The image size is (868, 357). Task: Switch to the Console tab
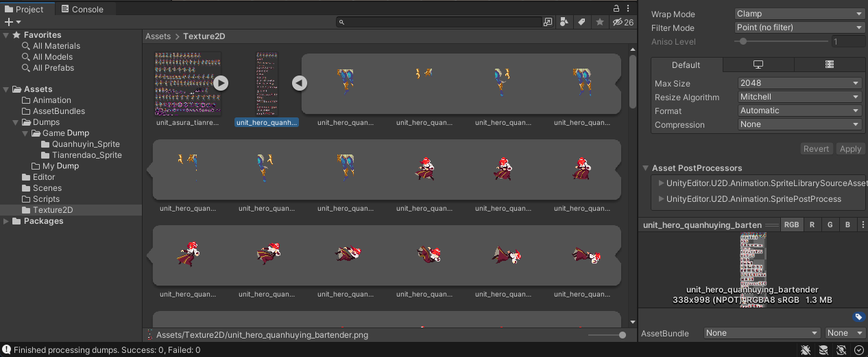(x=82, y=9)
